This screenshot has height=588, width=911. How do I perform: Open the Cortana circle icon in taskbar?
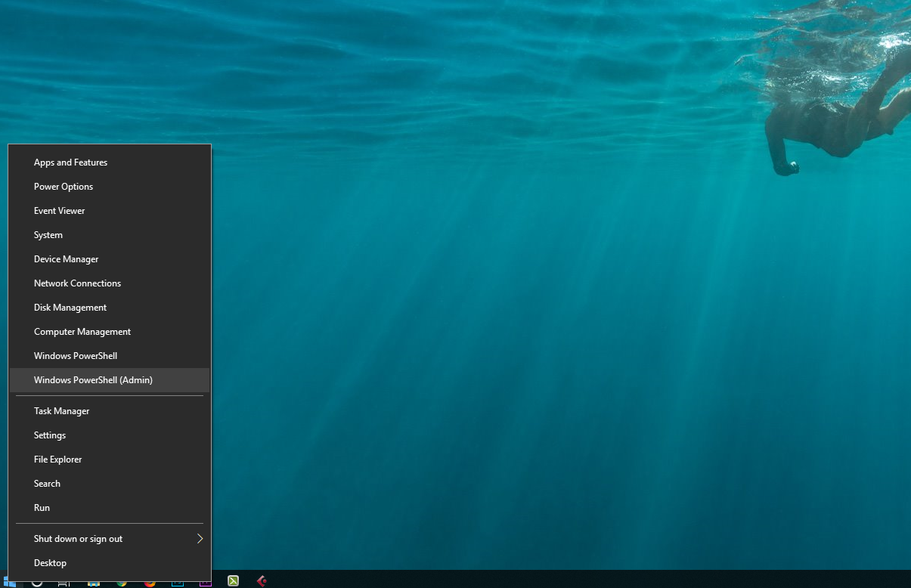36,583
